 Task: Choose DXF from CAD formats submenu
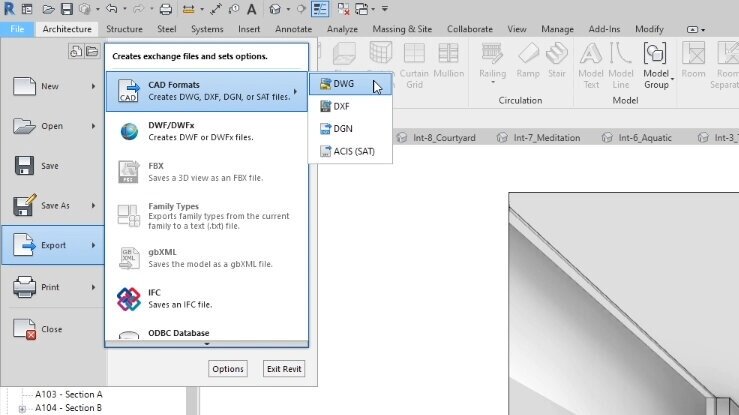(x=350, y=106)
